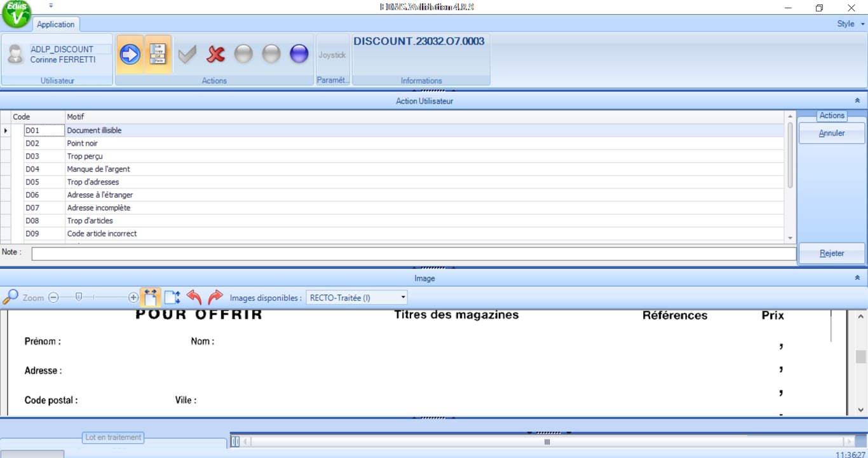Select the DISCOUNT.23032.O7.0003 batch label

[x=419, y=41]
